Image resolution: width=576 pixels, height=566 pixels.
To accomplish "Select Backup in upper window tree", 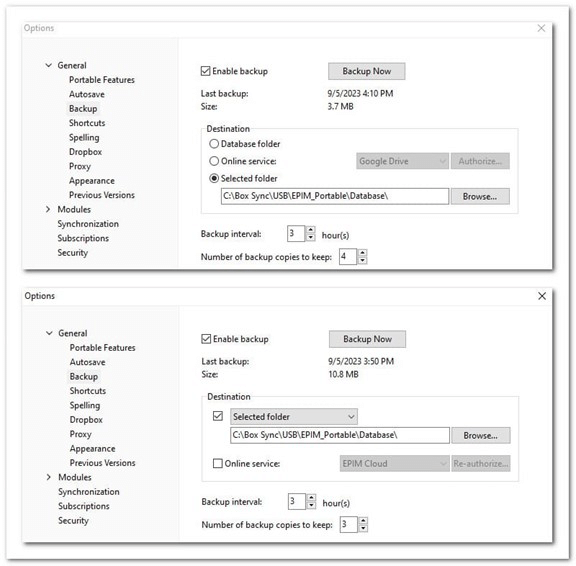I will pyautogui.click(x=83, y=109).
